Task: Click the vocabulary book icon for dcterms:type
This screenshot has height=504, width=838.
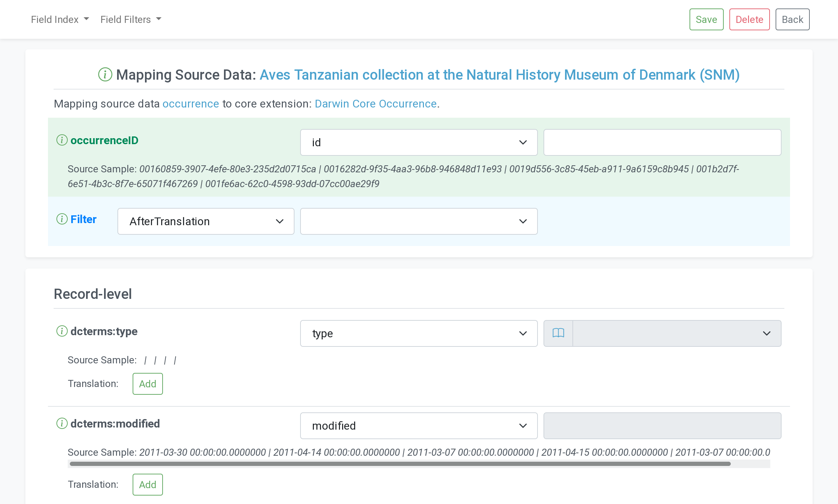Action: click(558, 333)
